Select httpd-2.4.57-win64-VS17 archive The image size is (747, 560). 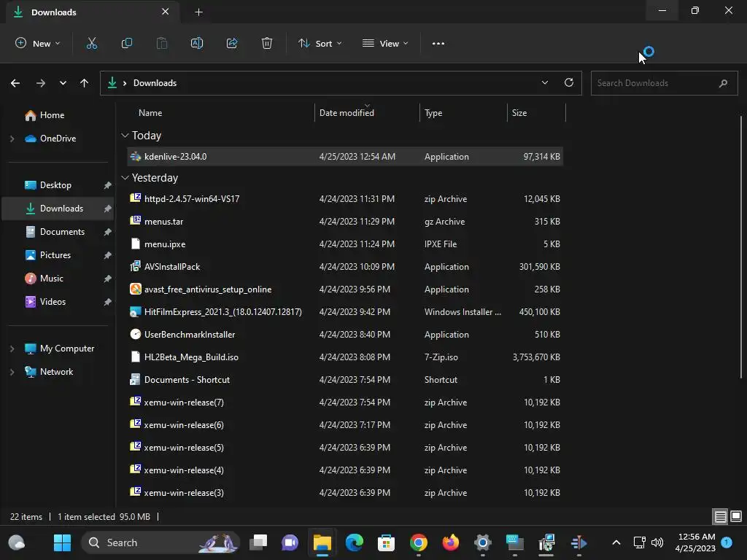click(x=345, y=199)
